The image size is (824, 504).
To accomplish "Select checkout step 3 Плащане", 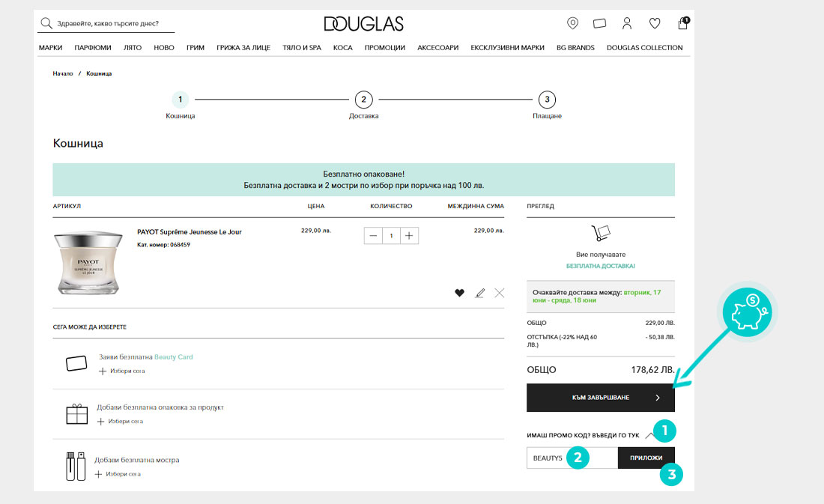I will pyautogui.click(x=547, y=105).
